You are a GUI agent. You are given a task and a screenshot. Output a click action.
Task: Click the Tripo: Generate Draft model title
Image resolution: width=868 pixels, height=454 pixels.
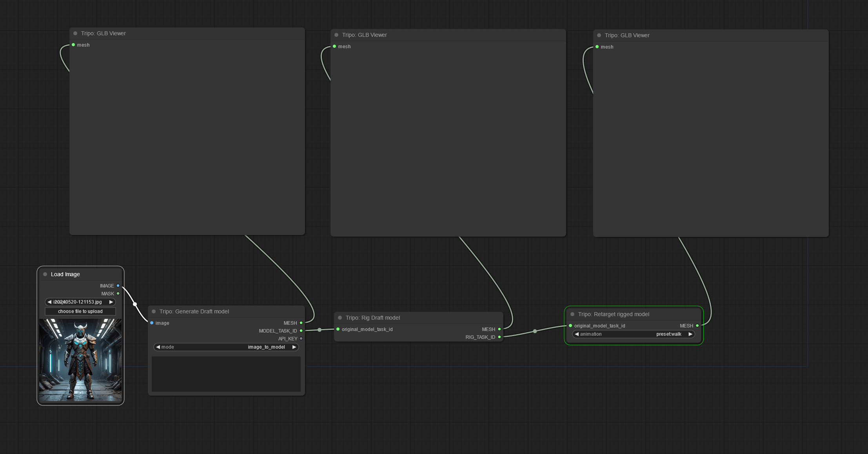tap(194, 311)
